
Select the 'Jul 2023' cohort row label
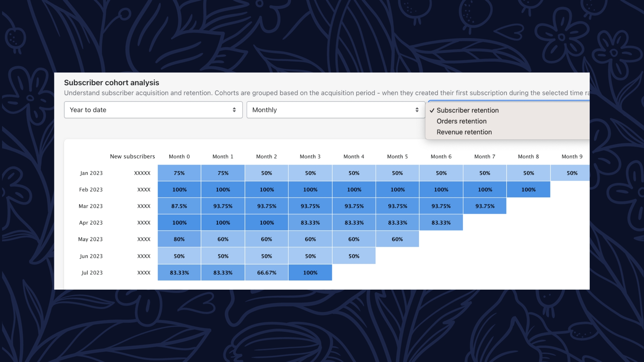click(x=92, y=273)
